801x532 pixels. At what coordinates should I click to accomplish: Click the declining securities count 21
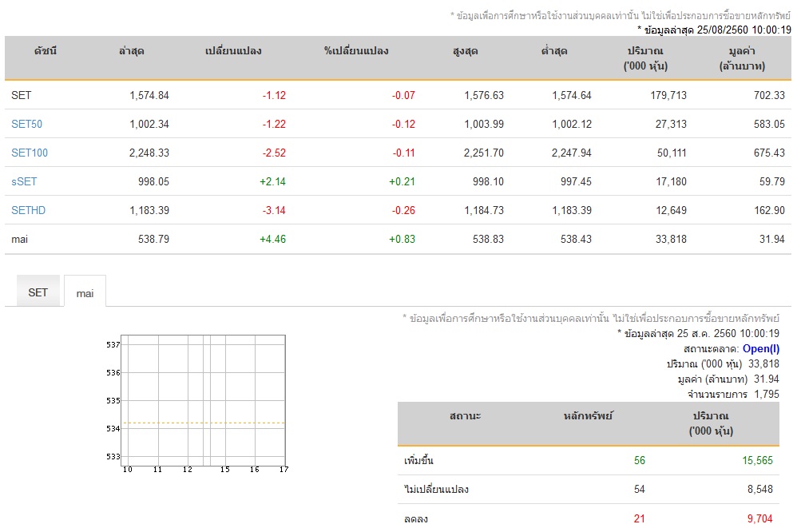click(x=640, y=518)
